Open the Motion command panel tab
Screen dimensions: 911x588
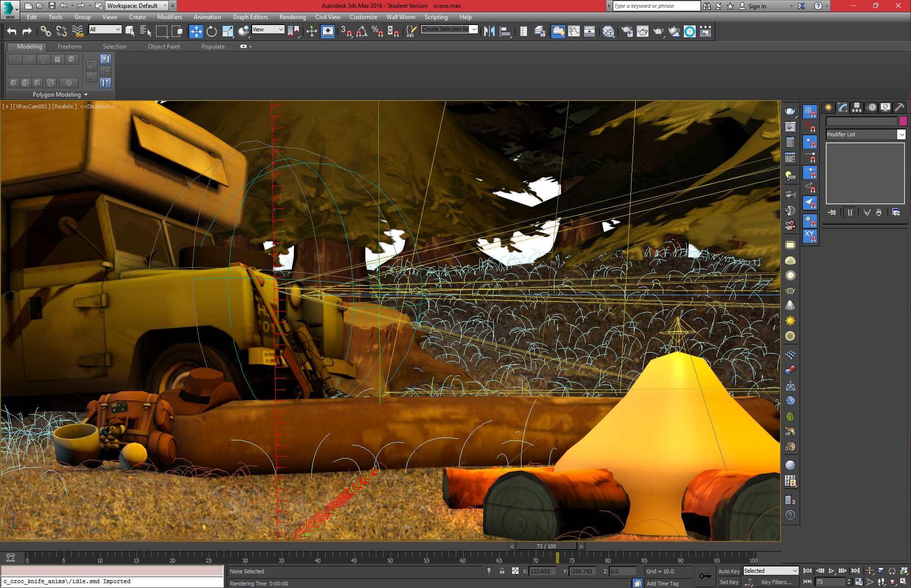tap(872, 107)
